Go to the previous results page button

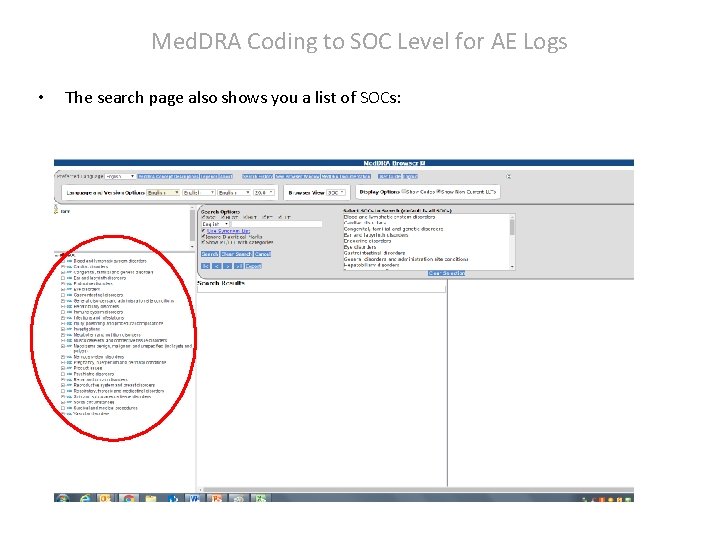tap(217, 266)
